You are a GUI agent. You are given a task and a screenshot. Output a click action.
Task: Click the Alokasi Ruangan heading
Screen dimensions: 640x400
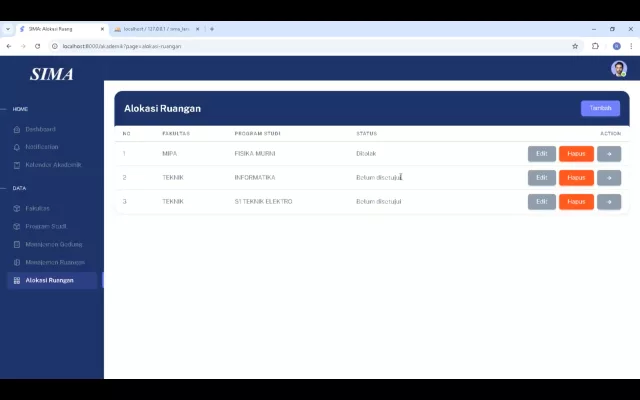pos(162,109)
